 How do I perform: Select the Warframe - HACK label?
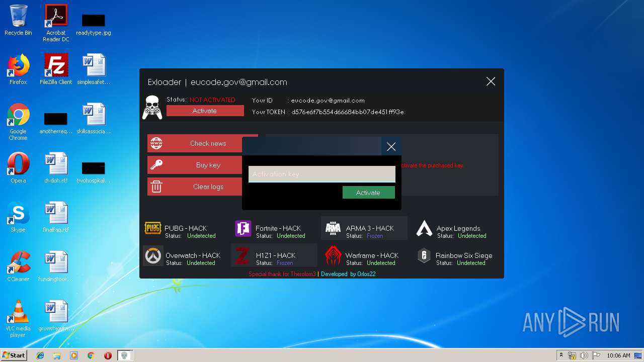(372, 255)
